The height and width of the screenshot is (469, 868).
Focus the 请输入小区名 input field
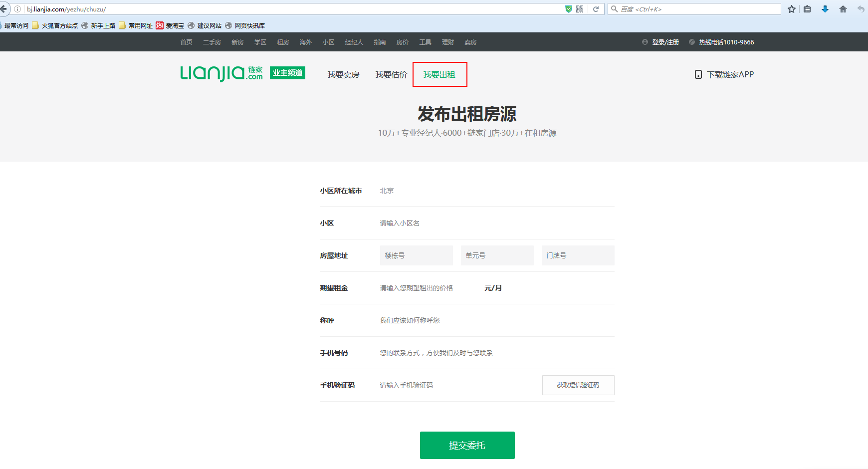pos(497,223)
